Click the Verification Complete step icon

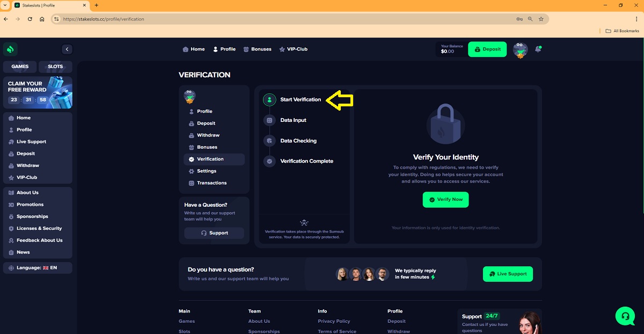click(269, 161)
